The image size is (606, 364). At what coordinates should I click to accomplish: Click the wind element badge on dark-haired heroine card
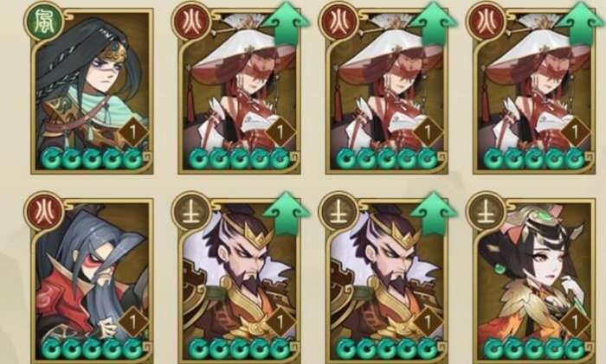click(x=43, y=22)
